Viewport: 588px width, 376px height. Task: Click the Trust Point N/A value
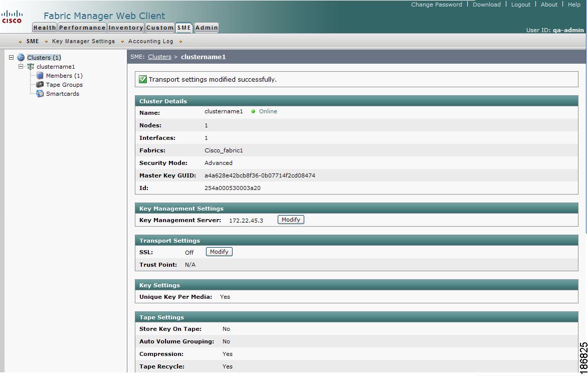[190, 265]
